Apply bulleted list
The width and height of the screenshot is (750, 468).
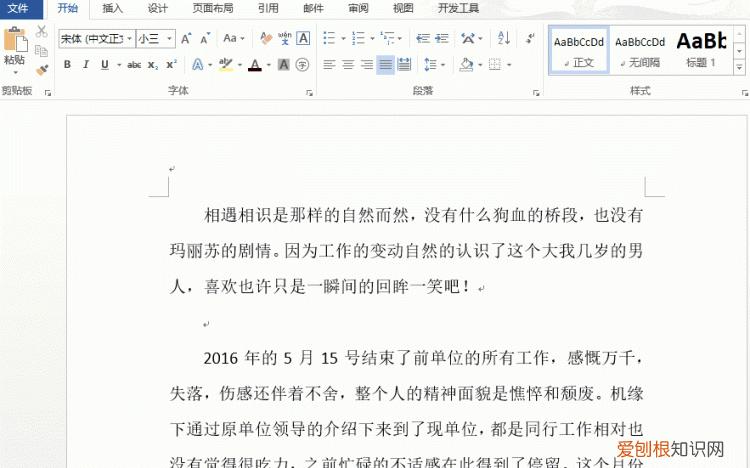click(329, 38)
